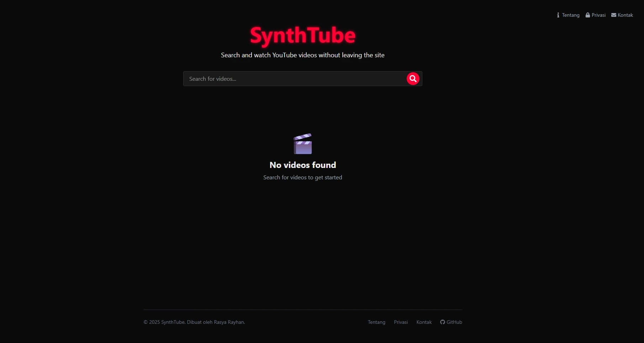Open the Privasi footer link
Image resolution: width=644 pixels, height=343 pixels.
click(x=401, y=322)
